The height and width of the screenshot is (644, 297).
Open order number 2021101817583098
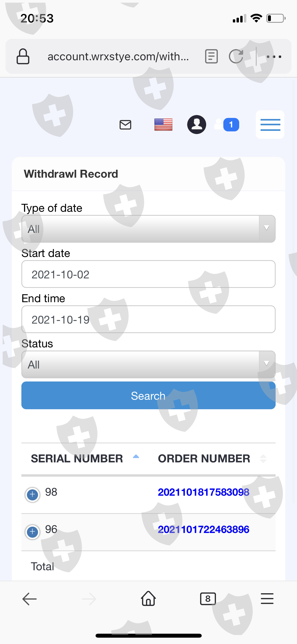tap(203, 492)
